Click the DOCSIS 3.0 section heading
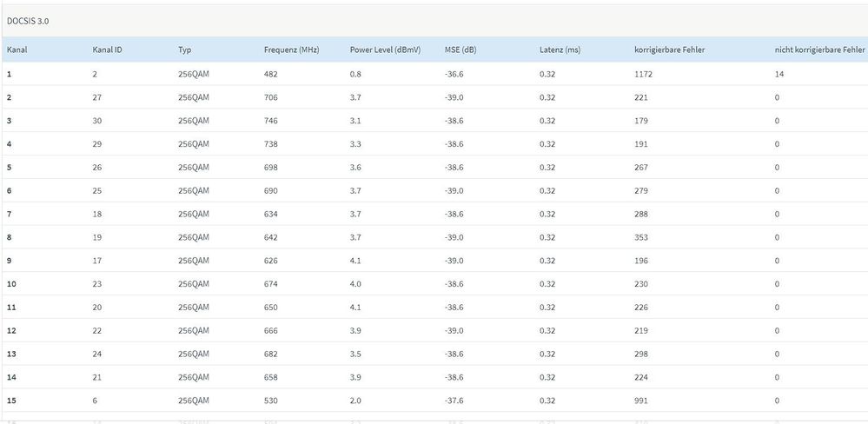The width and height of the screenshot is (868, 424). pyautogui.click(x=28, y=21)
